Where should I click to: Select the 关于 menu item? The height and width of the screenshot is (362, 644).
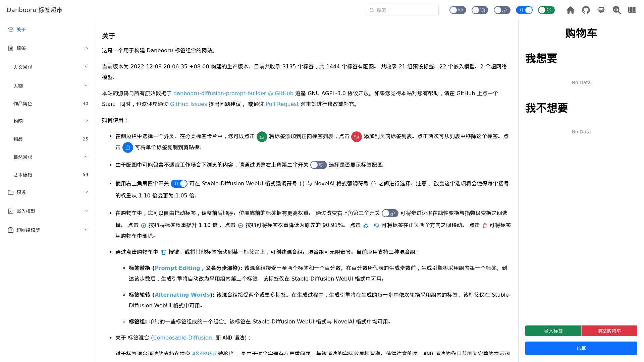click(47, 29)
